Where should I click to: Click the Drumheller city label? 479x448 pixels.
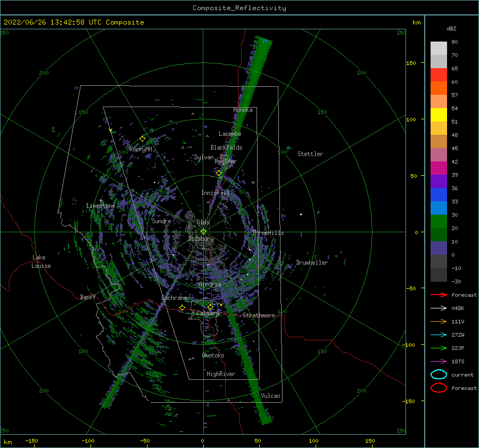[312, 263]
